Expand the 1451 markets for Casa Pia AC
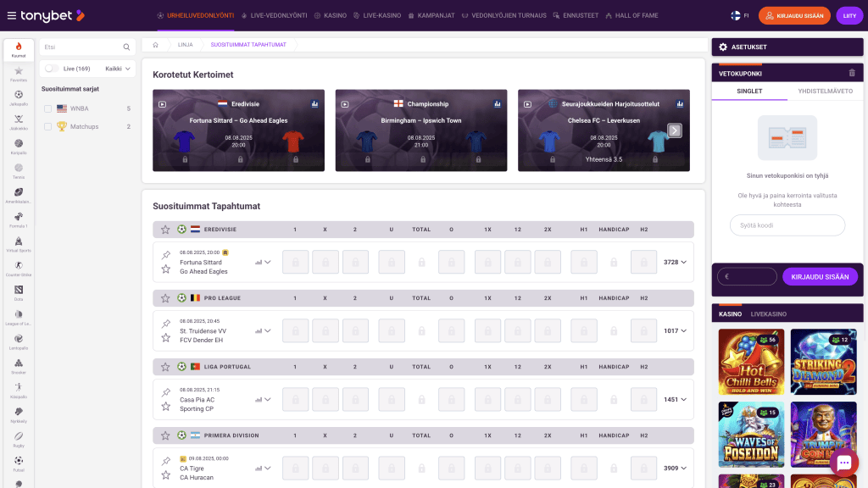 click(x=675, y=400)
